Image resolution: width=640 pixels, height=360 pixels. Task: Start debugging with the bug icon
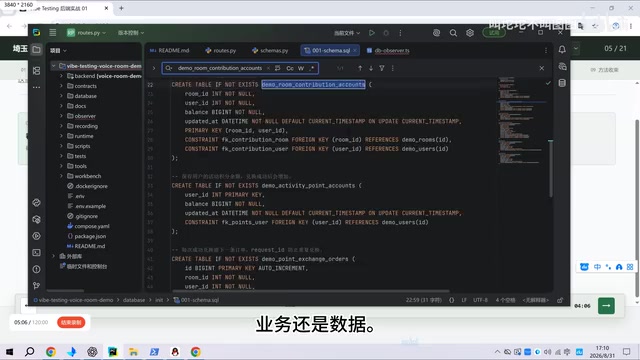(x=386, y=33)
